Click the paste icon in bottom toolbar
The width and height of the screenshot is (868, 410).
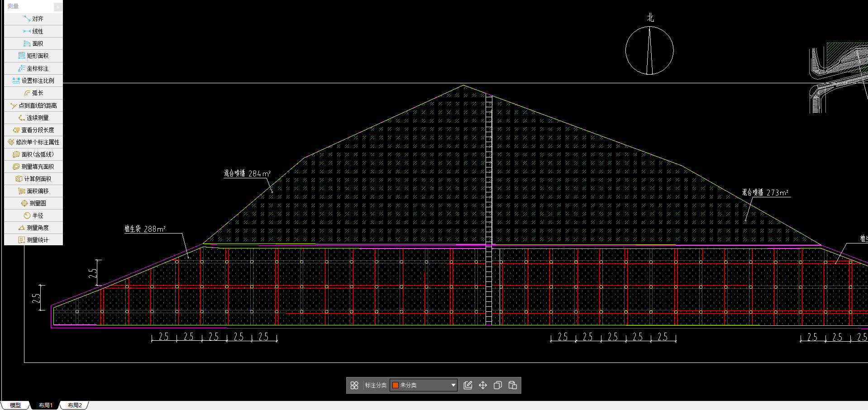[513, 385]
